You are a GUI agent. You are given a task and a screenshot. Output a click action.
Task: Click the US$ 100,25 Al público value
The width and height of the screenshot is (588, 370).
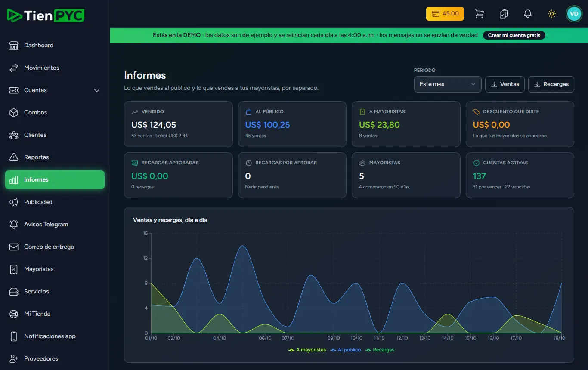click(268, 125)
